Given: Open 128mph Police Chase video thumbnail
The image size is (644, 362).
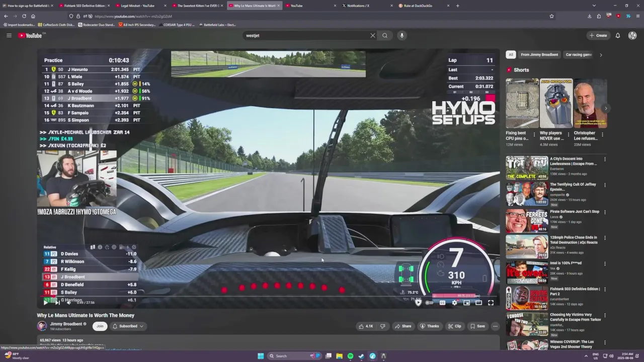Looking at the screenshot, I should 527,246.
